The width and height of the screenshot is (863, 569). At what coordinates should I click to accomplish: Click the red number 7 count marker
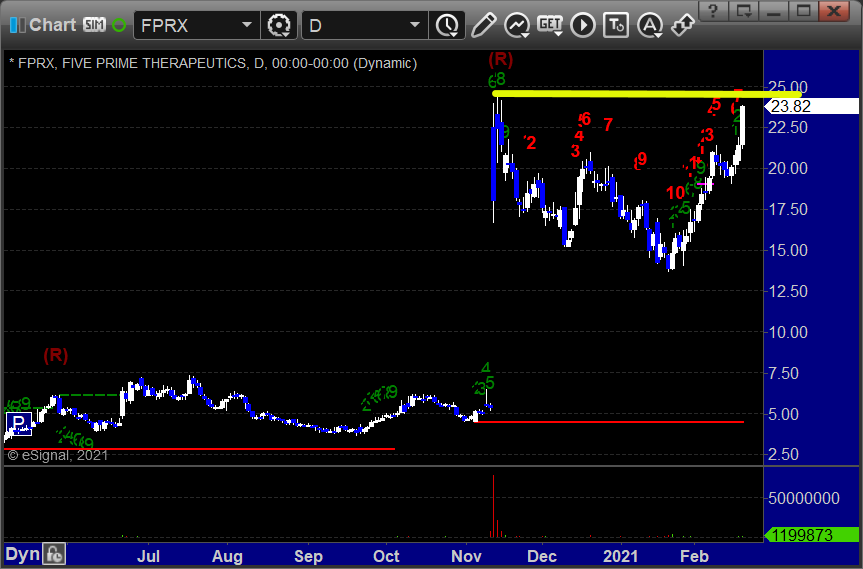click(608, 125)
